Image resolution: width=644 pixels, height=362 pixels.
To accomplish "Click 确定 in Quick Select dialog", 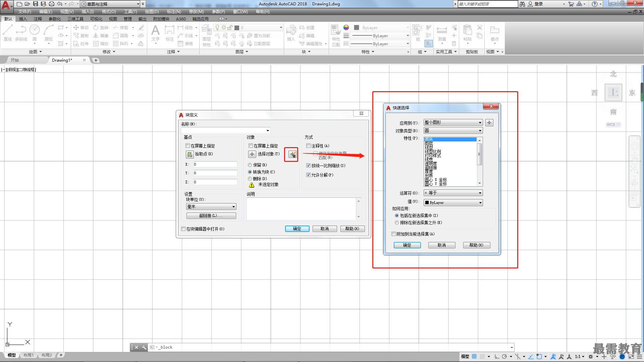I will click(407, 245).
